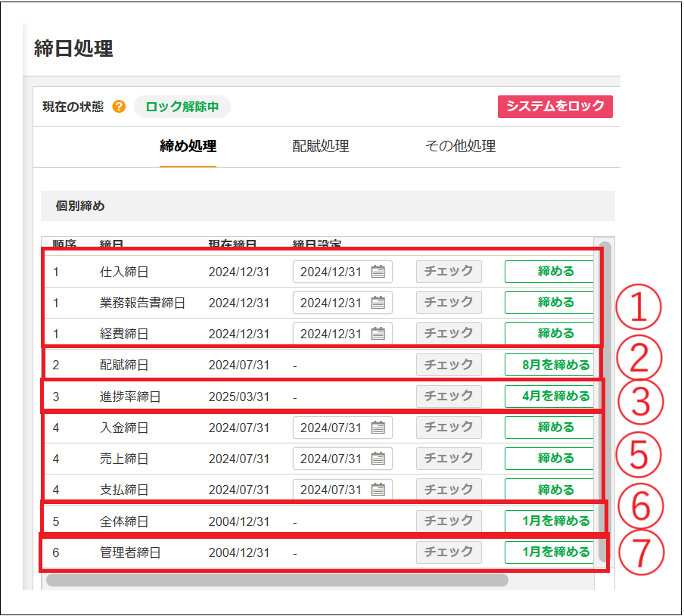Switch to the その他処理 tab

(x=461, y=147)
